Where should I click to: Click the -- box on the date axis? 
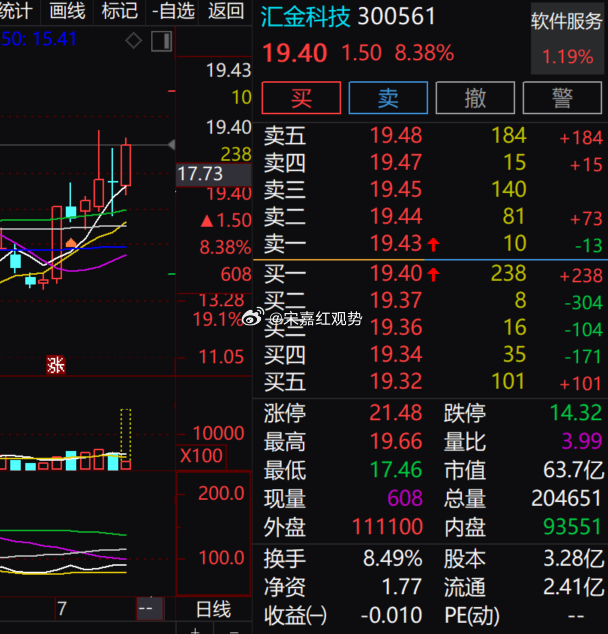pos(150,609)
